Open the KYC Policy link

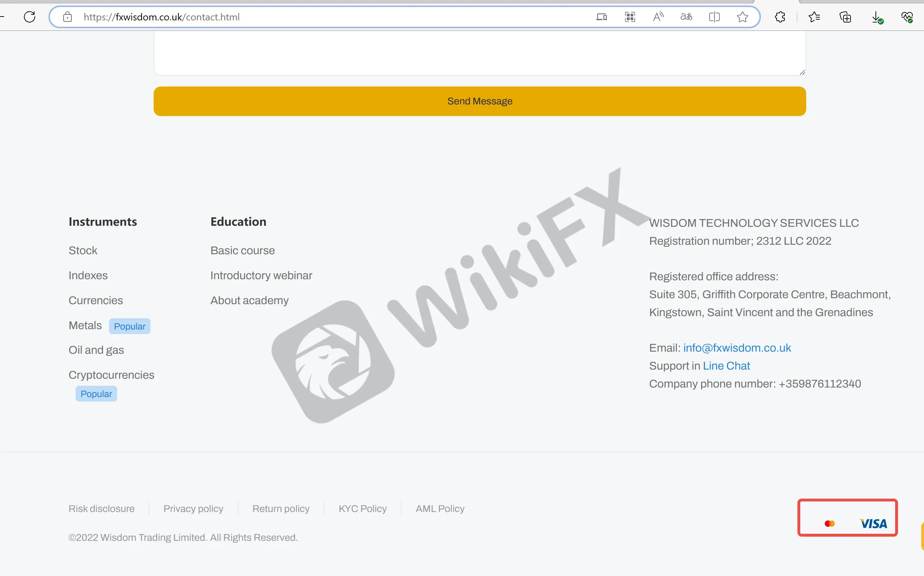point(362,508)
